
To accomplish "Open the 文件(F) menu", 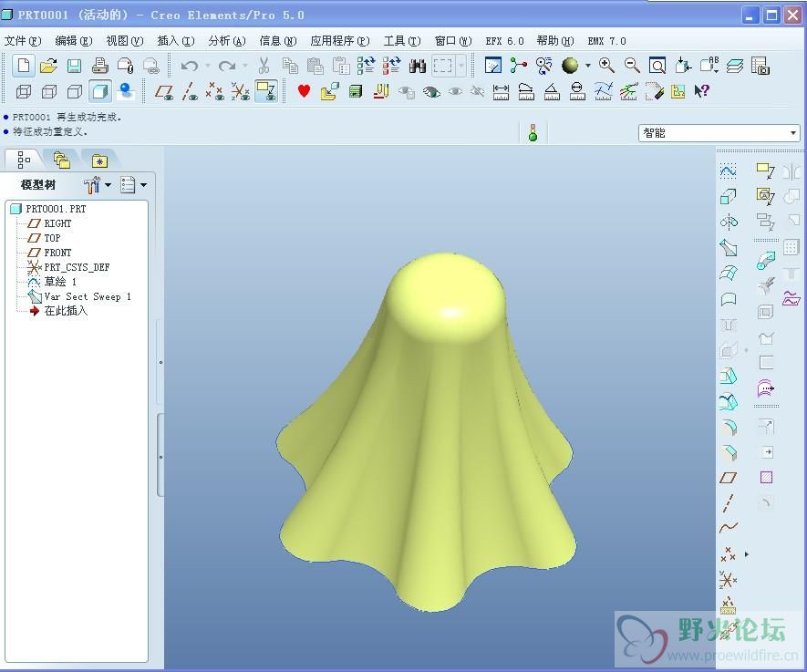I will [23, 41].
